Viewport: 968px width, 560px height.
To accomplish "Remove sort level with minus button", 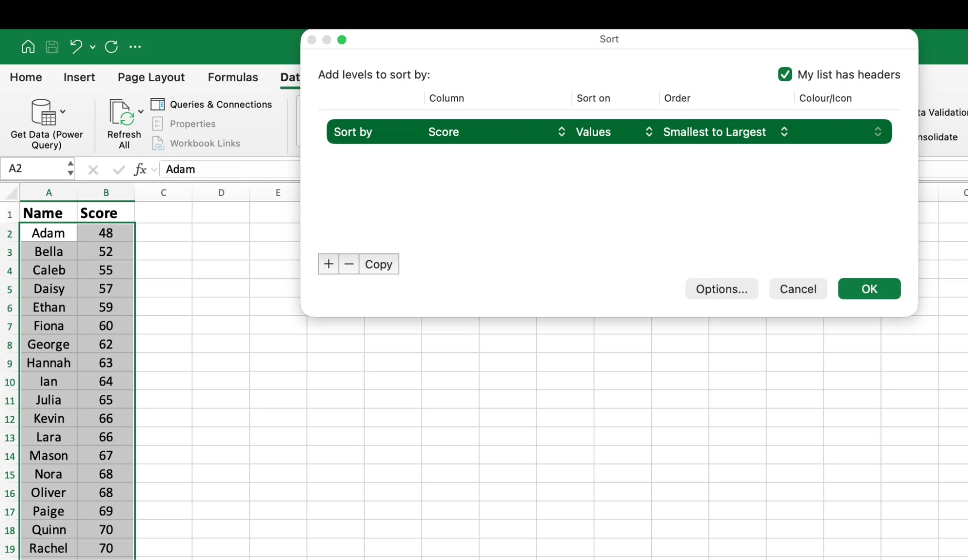I will (x=349, y=264).
